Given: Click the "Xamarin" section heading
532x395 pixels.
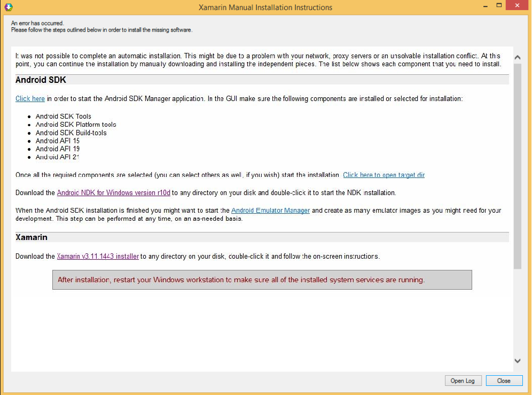Looking at the screenshot, I should [x=32, y=237].
